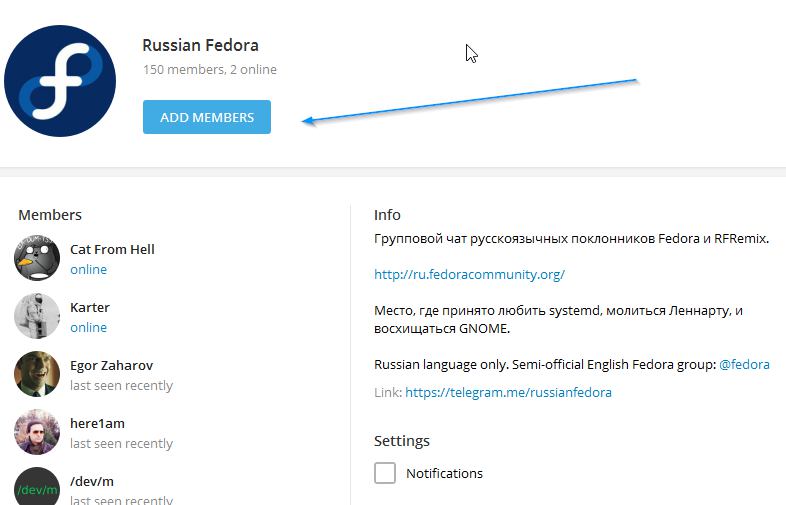Click the Notifications label text
Screen dimensions: 786x505
pos(444,473)
